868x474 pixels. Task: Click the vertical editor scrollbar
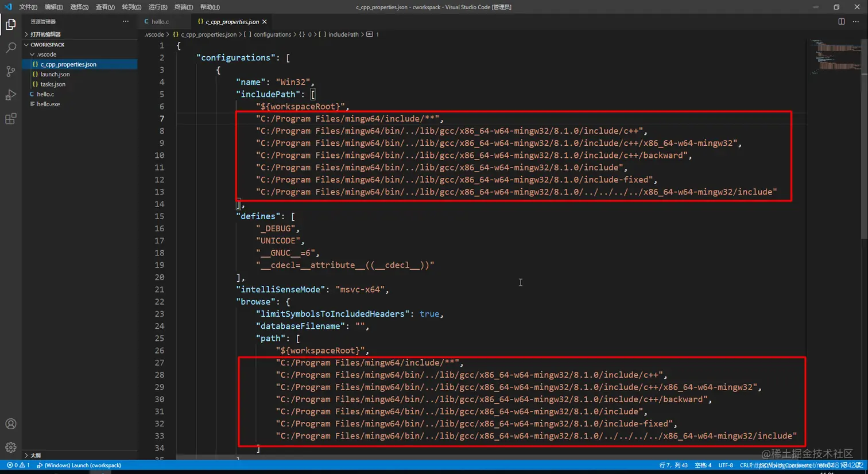pyautogui.click(x=864, y=138)
